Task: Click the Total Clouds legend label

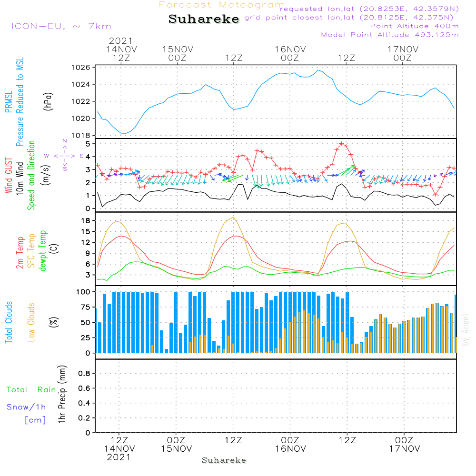Action: pos(9,322)
